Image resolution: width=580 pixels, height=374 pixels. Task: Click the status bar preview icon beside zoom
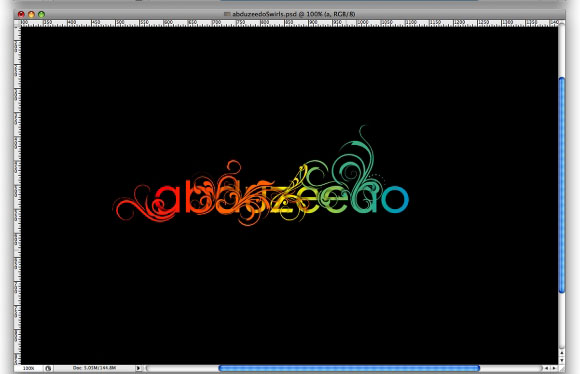click(48, 368)
